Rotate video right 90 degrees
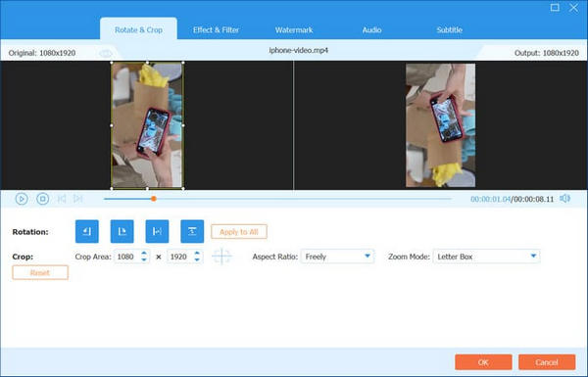 coord(122,231)
